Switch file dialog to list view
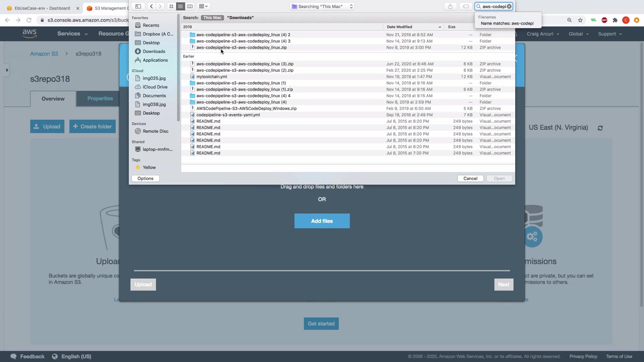644x362 pixels. [x=180, y=7]
